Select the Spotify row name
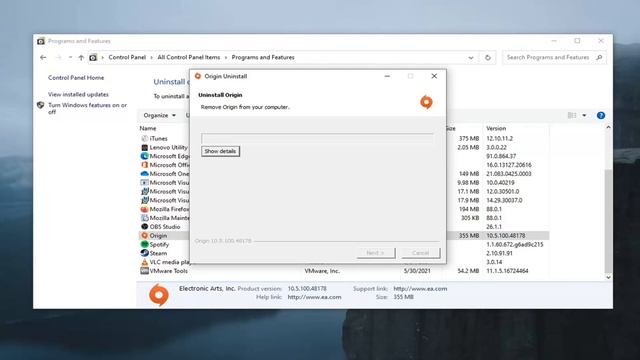Viewport: 640px width, 360px height. [159, 244]
